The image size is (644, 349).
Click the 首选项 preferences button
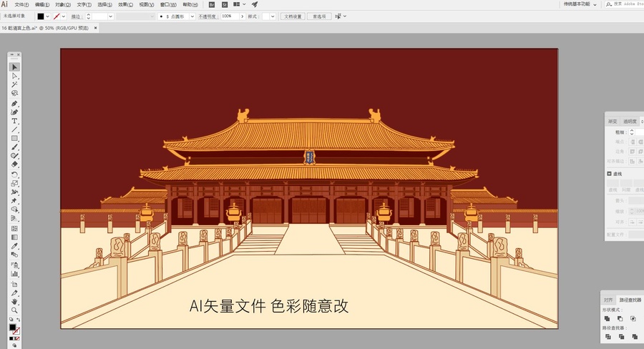point(319,16)
